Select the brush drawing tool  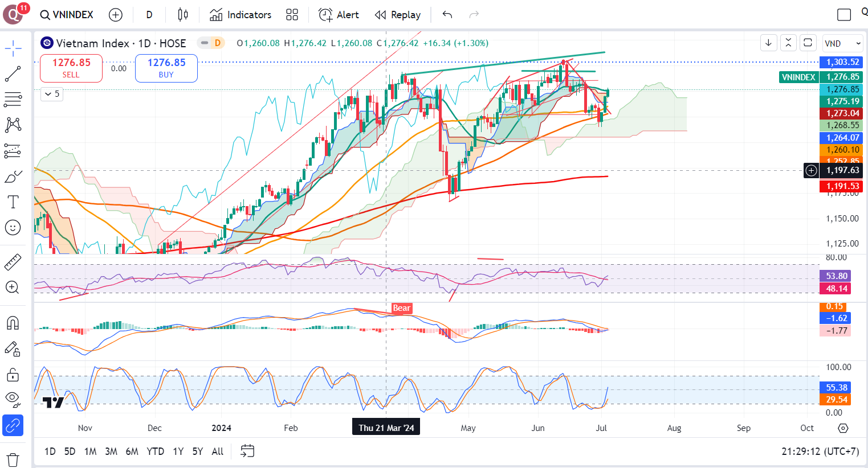tap(13, 176)
